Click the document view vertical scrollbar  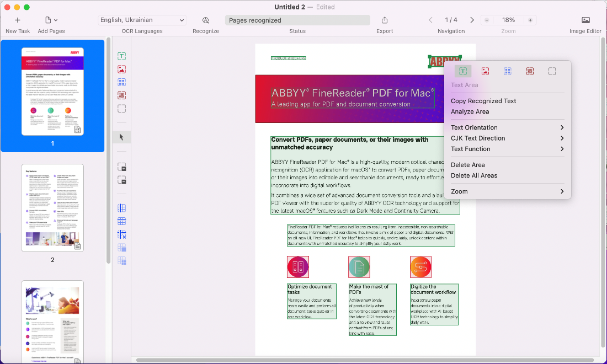click(x=603, y=194)
